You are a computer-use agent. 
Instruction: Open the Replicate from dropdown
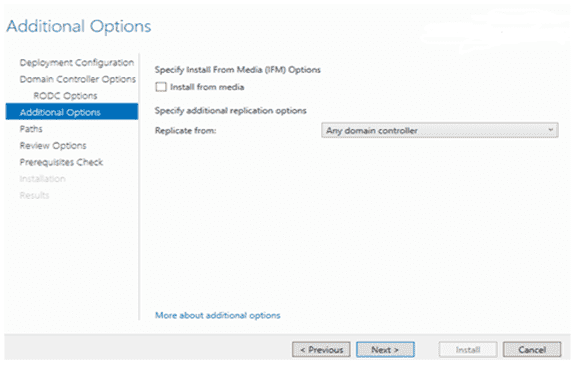(x=439, y=131)
